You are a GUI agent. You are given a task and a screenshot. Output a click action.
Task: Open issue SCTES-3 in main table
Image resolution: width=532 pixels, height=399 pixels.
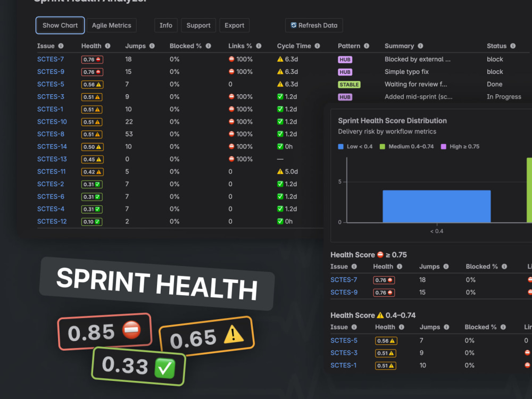click(51, 97)
